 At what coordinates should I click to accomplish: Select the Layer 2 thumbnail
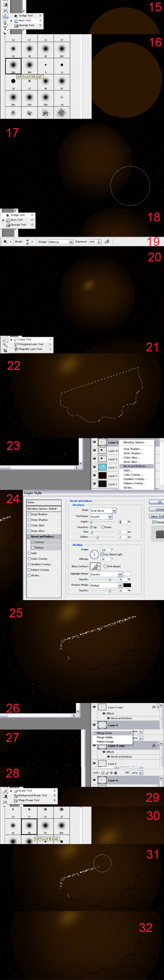102,476
